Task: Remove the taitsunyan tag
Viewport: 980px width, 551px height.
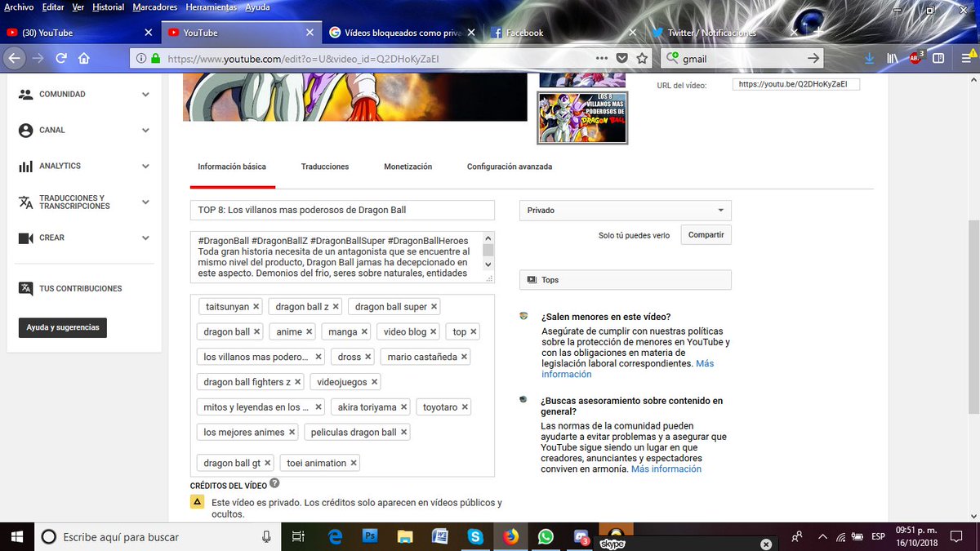Action: click(x=256, y=307)
